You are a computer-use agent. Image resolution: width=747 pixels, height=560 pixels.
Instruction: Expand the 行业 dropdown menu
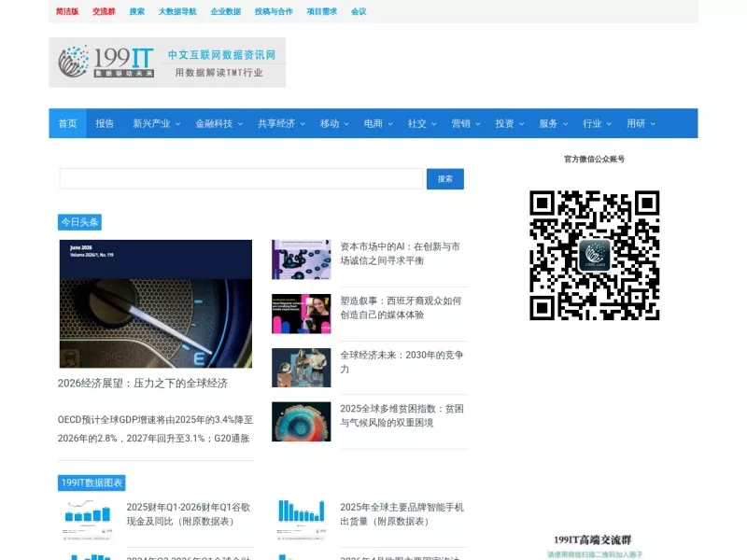[x=597, y=123]
